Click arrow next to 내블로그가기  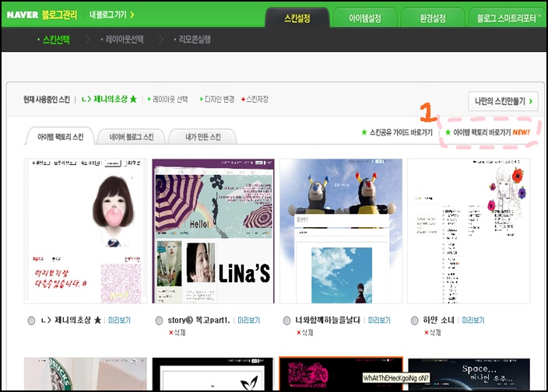click(x=132, y=15)
